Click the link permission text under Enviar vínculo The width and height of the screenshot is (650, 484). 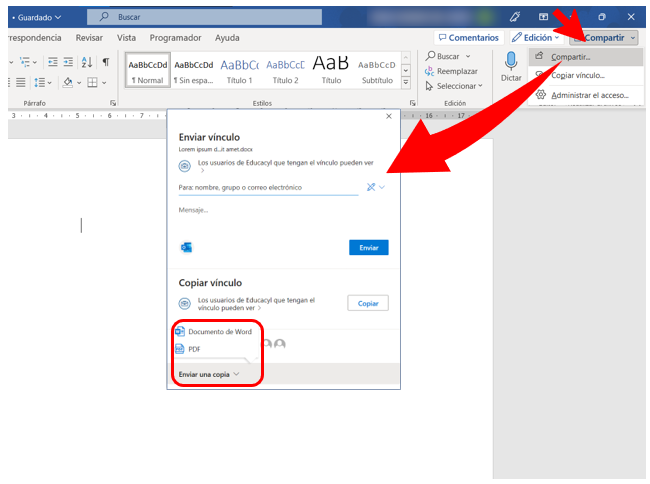(285, 163)
